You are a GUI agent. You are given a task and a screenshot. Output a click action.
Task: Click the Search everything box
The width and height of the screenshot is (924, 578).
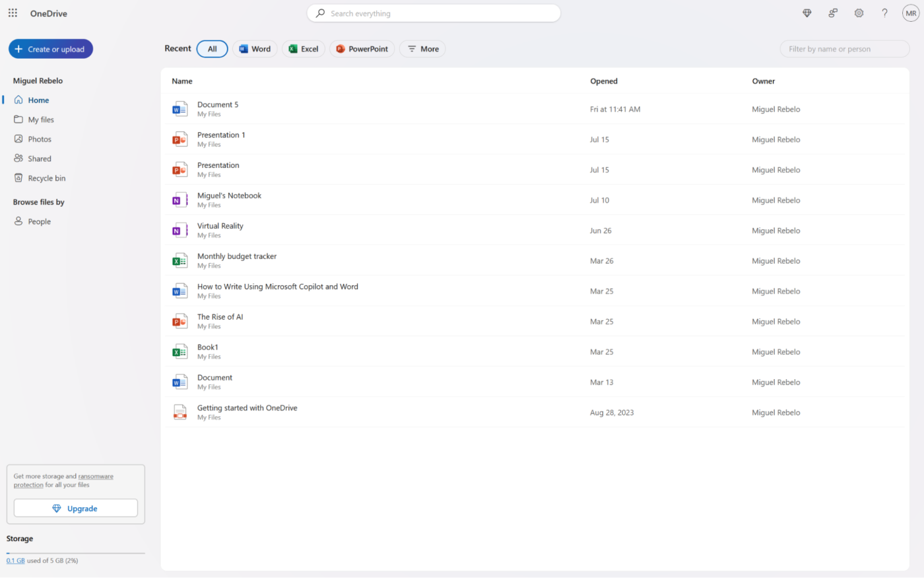pyautogui.click(x=434, y=13)
